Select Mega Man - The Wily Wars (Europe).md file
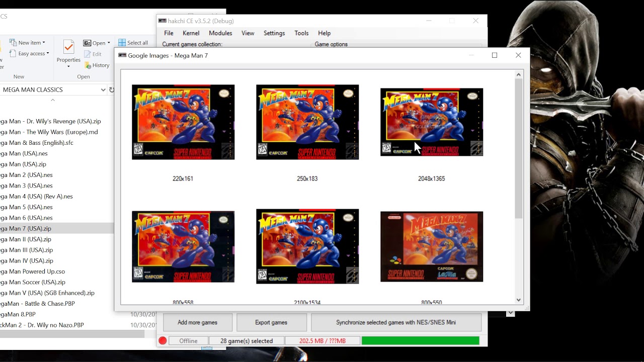The image size is (644, 362). point(49,132)
